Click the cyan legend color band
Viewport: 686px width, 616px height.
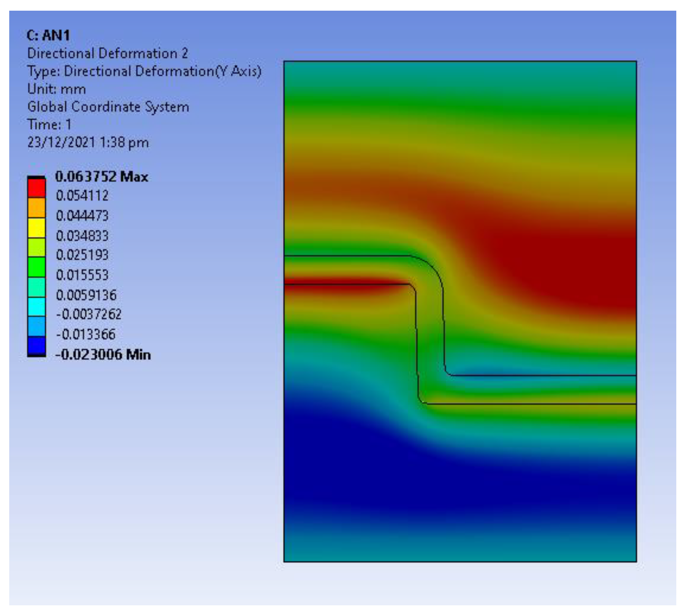pyautogui.click(x=36, y=306)
